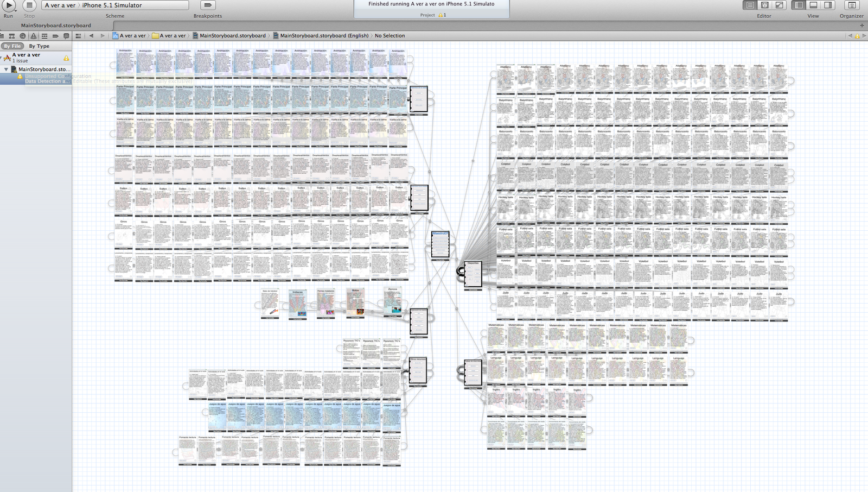Screen dimensions: 868x492
Task: Open the Version editor
Action: click(779, 5)
